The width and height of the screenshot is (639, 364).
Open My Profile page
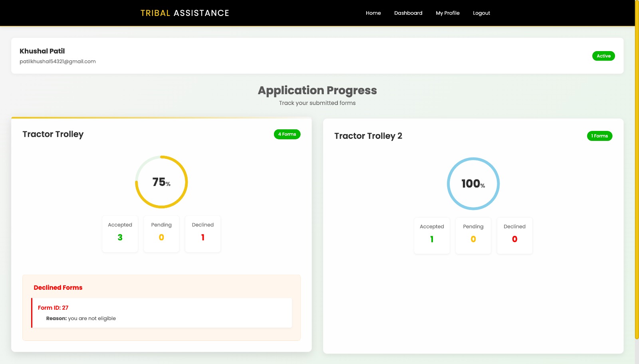(447, 13)
